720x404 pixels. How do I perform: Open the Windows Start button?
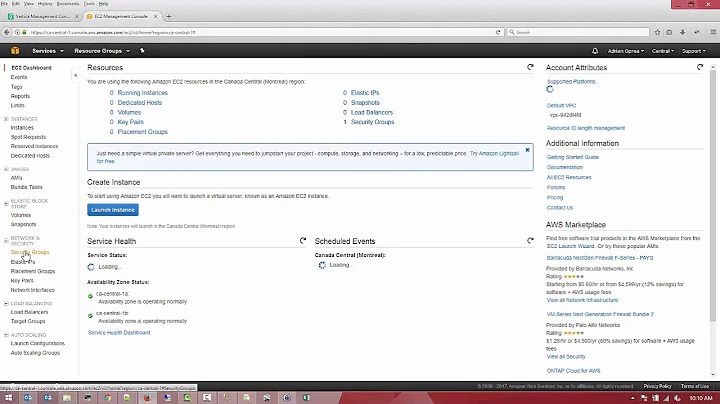(x=8, y=398)
